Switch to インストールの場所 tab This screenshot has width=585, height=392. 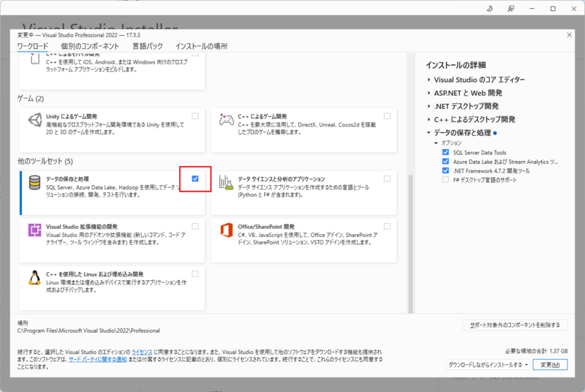pyautogui.click(x=202, y=46)
